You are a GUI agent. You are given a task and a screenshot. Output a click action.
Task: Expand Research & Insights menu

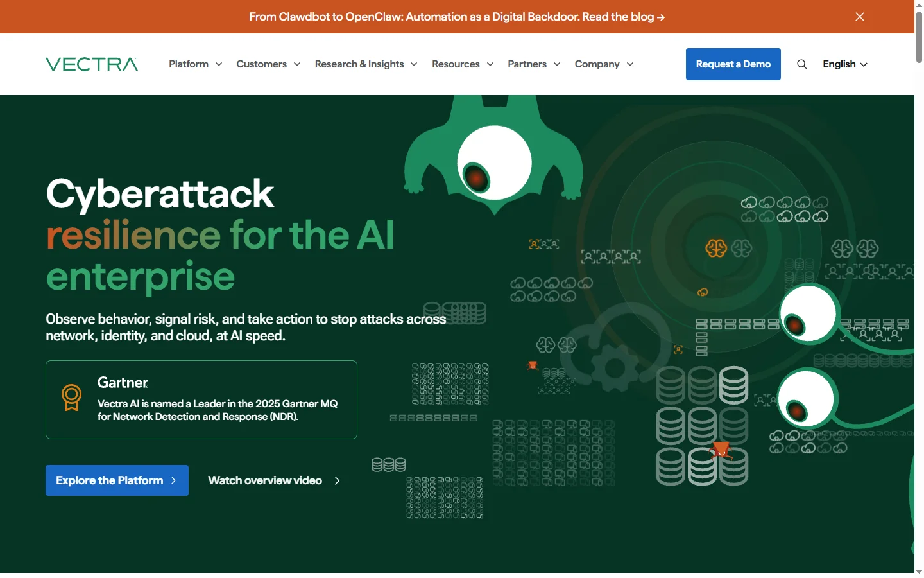[x=366, y=64]
